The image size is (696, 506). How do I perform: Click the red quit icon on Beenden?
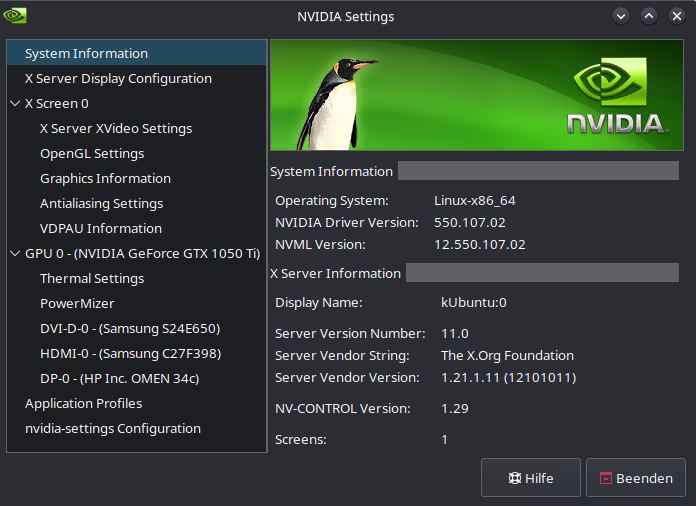[x=605, y=478]
